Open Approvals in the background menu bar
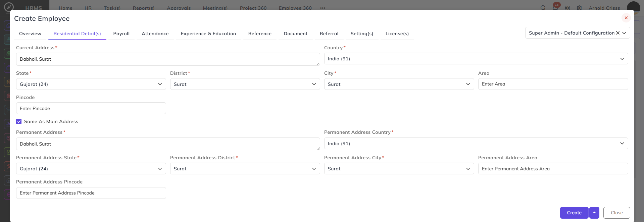The height and width of the screenshot is (222, 644). [179, 8]
